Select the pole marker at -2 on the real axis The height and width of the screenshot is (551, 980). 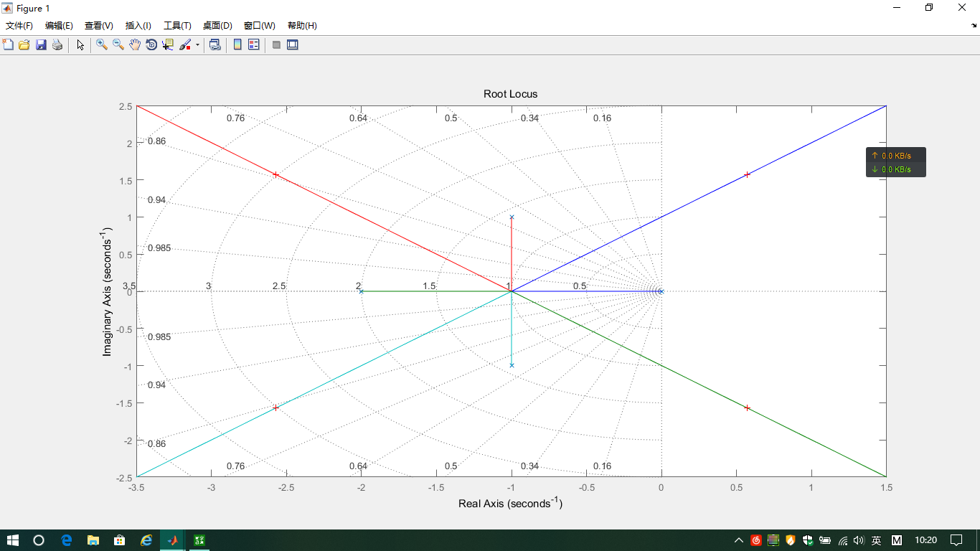(x=362, y=291)
